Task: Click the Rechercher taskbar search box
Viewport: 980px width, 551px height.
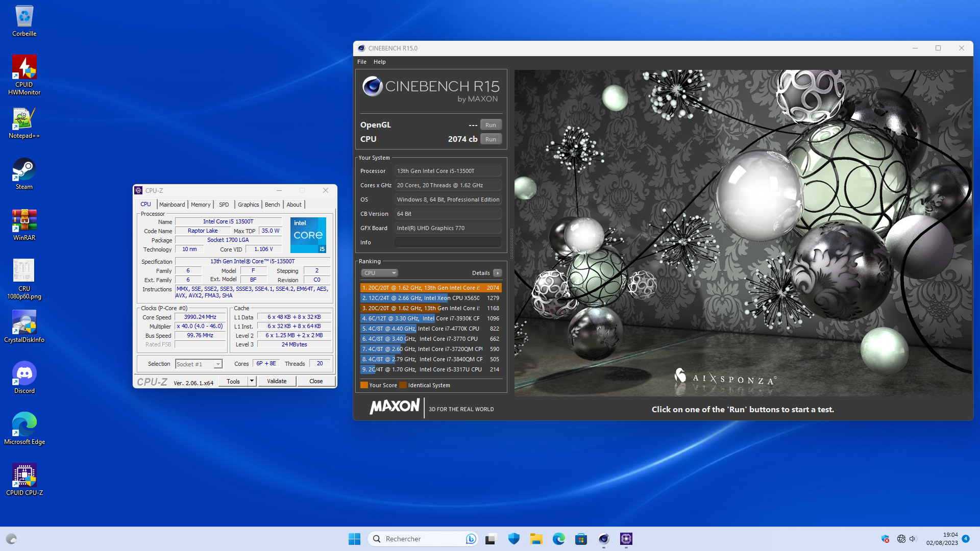Action: 423,539
